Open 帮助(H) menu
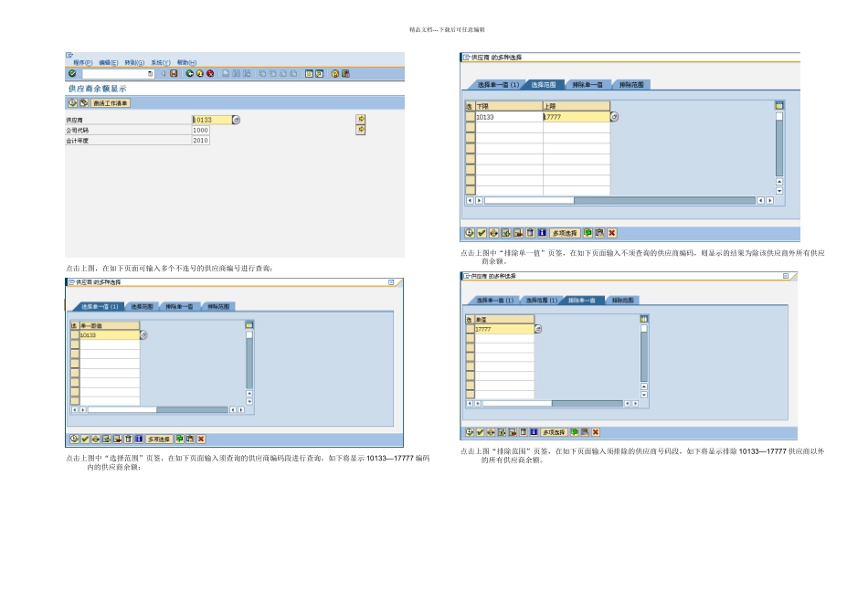 point(186,62)
